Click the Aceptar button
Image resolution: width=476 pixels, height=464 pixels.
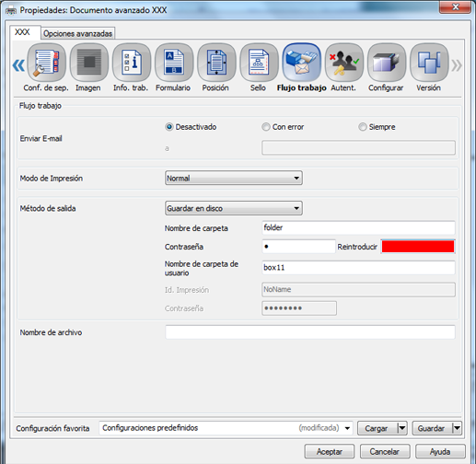coord(330,451)
